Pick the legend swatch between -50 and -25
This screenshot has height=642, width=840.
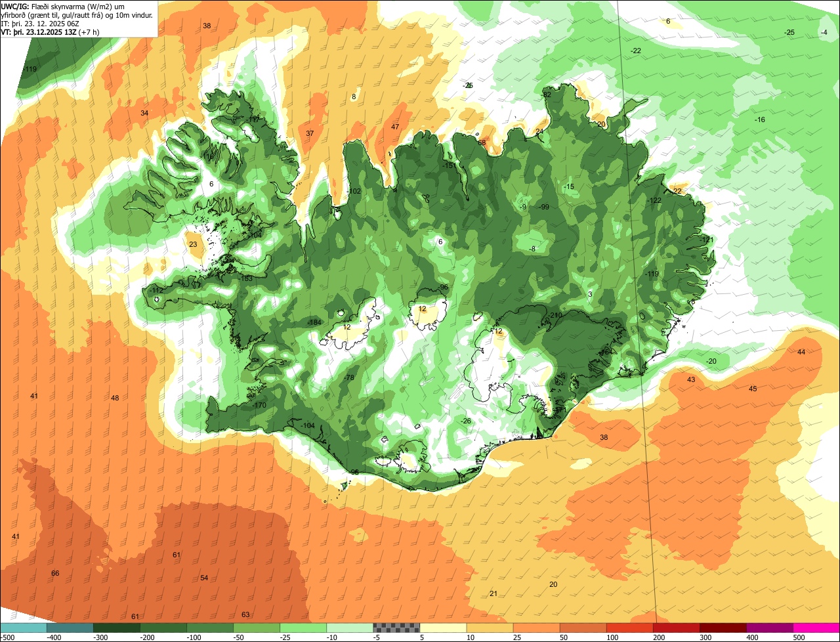tap(257, 628)
